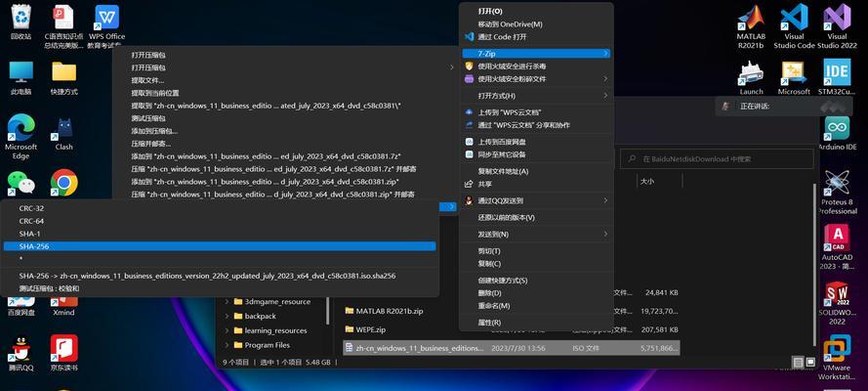
Task: Choose 提取到当前位置 in 7-Zip submenu
Action: [x=285, y=93]
